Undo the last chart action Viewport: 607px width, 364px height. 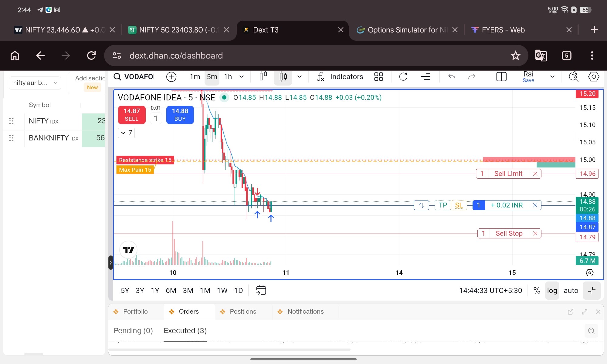coord(452,77)
